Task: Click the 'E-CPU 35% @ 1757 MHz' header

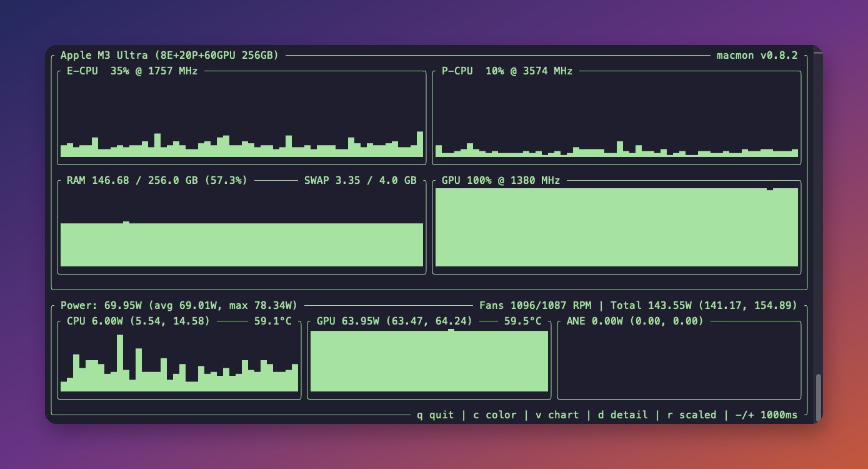Action: coord(132,71)
